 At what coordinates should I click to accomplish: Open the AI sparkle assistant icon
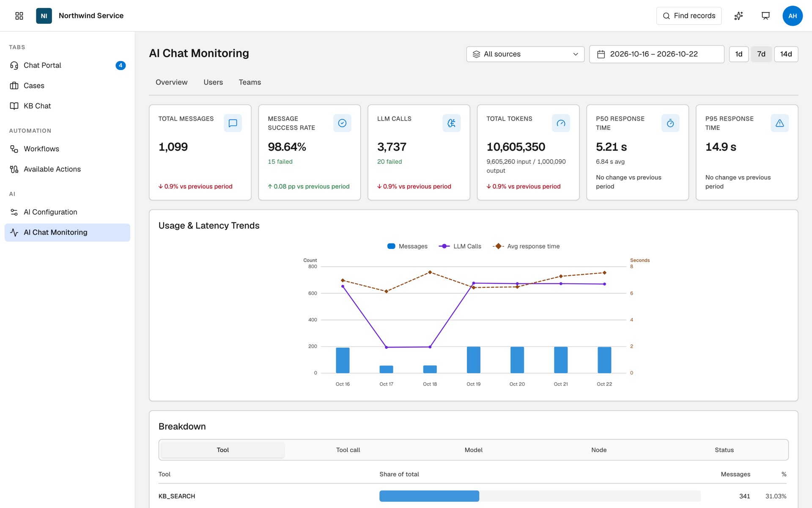pos(738,16)
